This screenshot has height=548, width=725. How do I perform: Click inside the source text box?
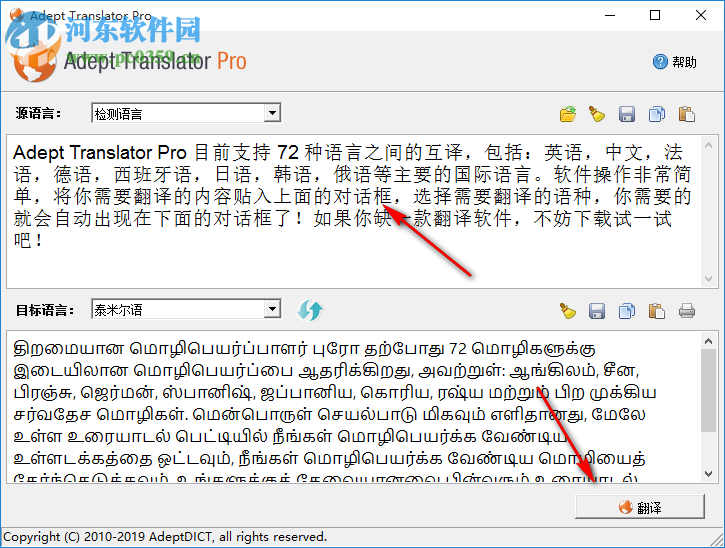pos(353,212)
